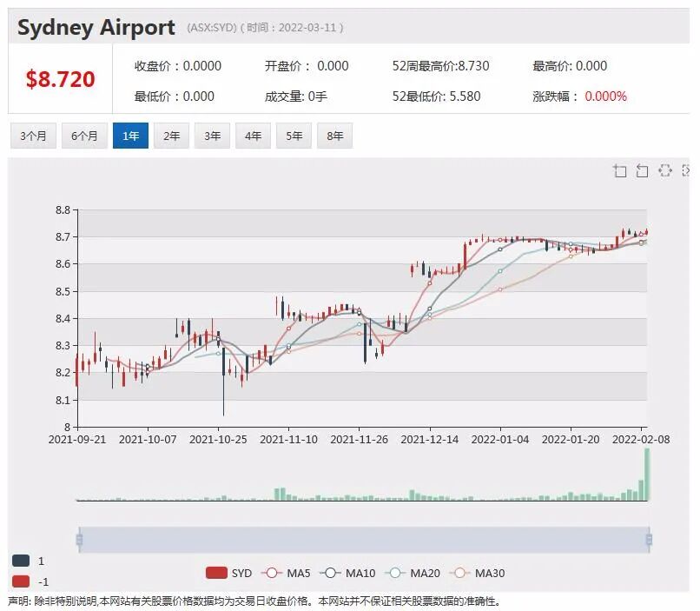Activate the area zoom tool icon
Screen dimensions: 700x611
coord(619,170)
